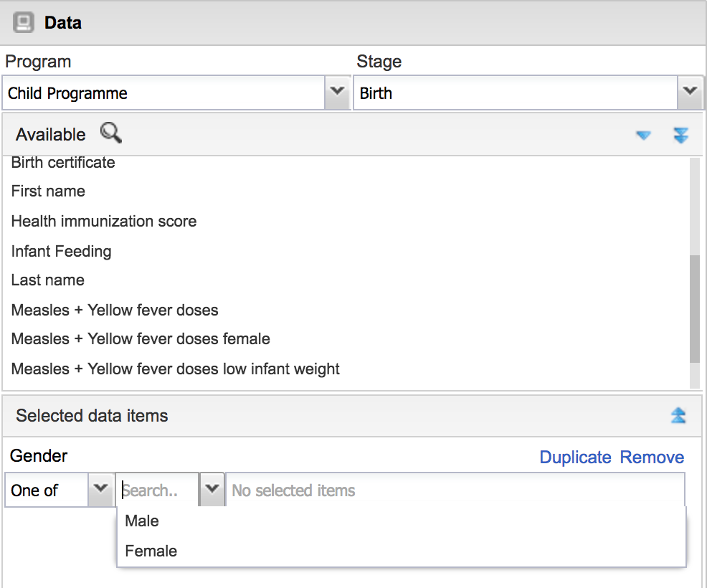Select Health immunization score item
707x588 pixels.
click(104, 222)
